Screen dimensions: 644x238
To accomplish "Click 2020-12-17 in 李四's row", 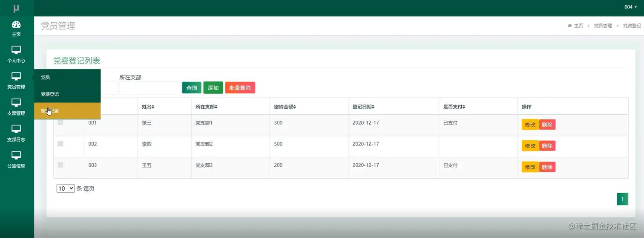I will coord(365,144).
